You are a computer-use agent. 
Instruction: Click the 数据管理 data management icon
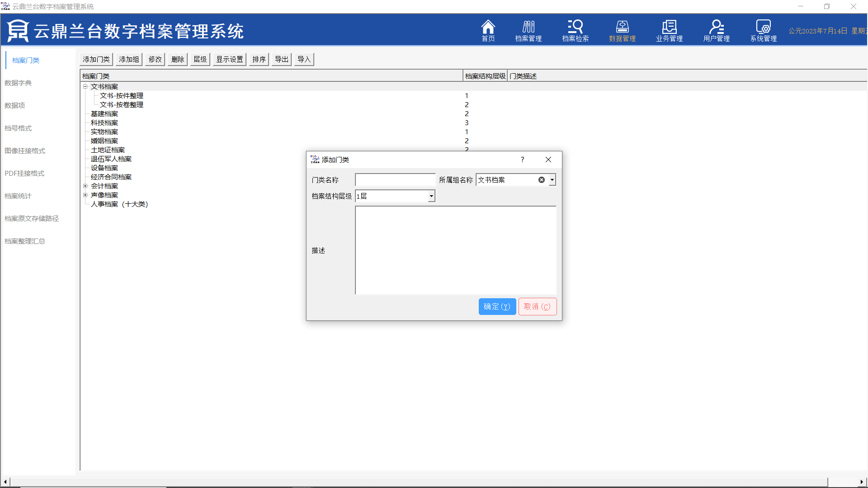pos(622,30)
